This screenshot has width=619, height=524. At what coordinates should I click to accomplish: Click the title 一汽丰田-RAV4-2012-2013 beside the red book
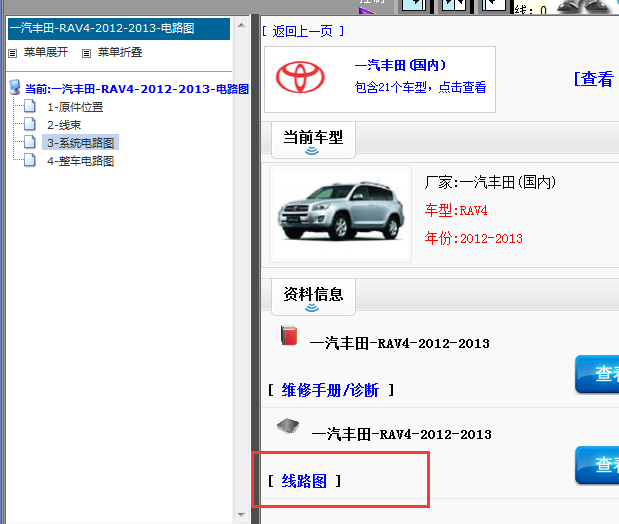pyautogui.click(x=400, y=344)
